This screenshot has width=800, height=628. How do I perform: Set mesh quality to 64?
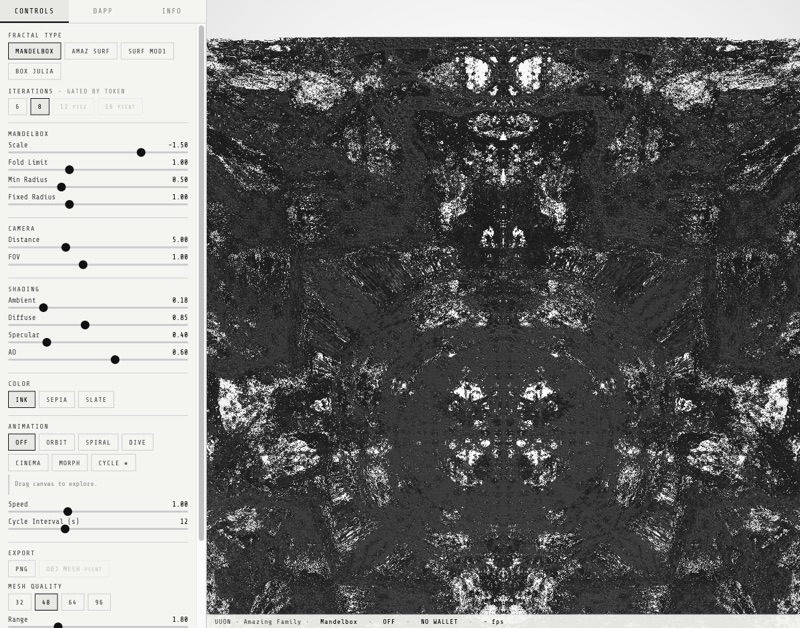pyautogui.click(x=72, y=602)
